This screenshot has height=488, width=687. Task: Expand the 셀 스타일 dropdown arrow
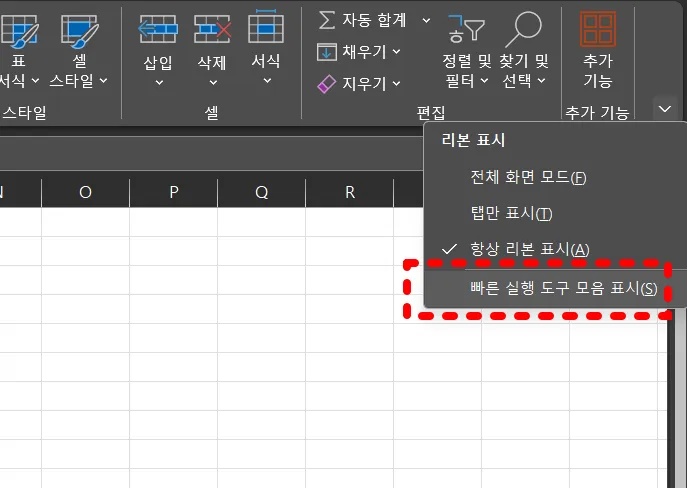103,81
